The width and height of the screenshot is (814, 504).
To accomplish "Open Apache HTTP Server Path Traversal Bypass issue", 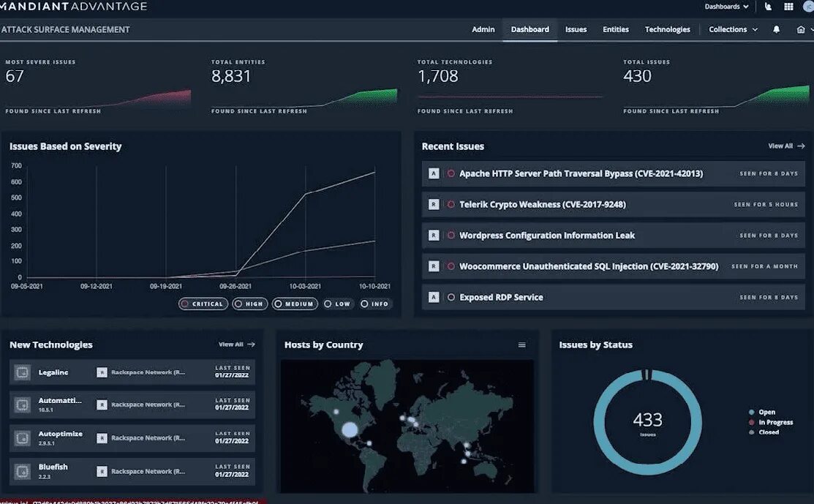I will [x=614, y=174].
